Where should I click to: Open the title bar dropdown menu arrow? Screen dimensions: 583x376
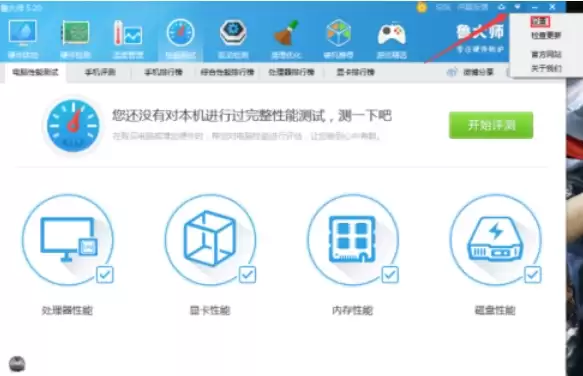pyautogui.click(x=517, y=7)
